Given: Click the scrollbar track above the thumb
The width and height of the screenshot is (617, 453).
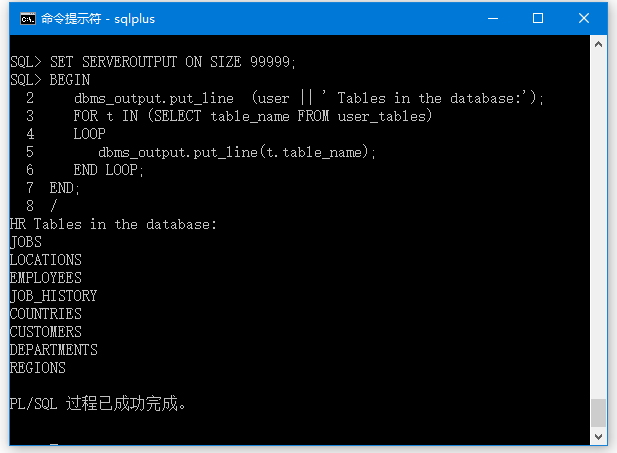Looking at the screenshot, I should [x=599, y=226].
